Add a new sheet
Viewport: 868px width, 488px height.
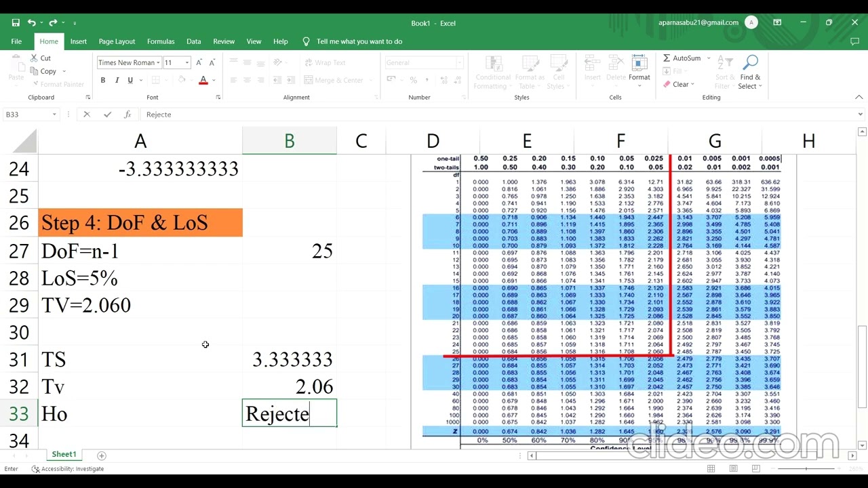click(x=102, y=455)
